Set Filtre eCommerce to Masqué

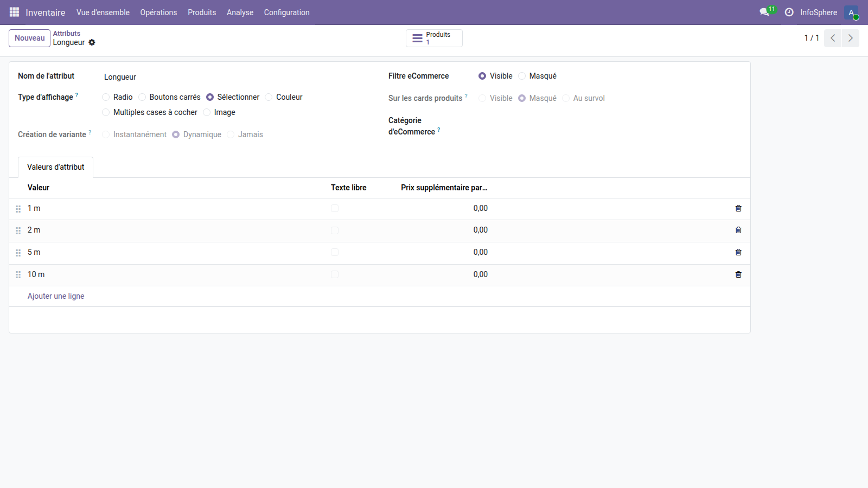point(522,76)
